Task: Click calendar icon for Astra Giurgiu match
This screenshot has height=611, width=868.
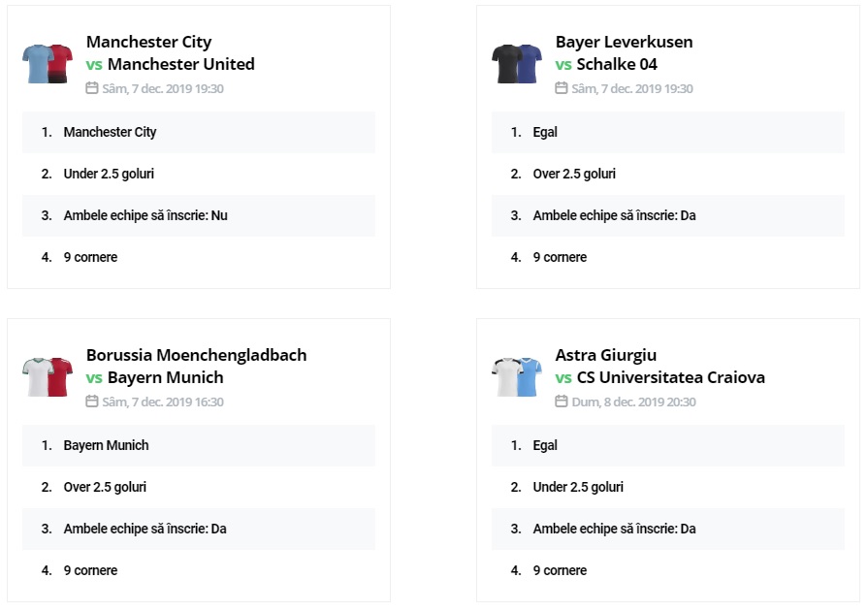Action: [x=562, y=402]
